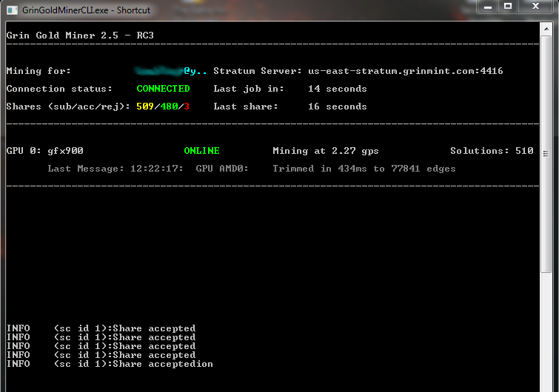Click the 'GPU AMD0:' text

pyautogui.click(x=222, y=169)
